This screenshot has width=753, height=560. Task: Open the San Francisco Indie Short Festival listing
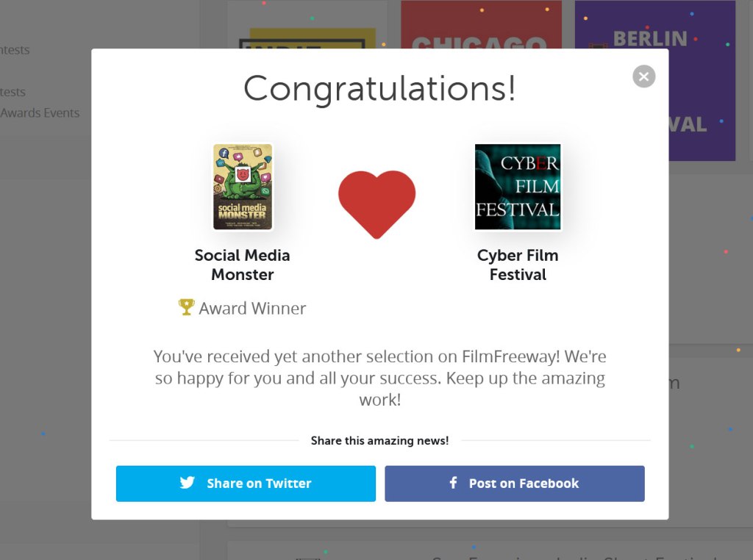point(574,555)
